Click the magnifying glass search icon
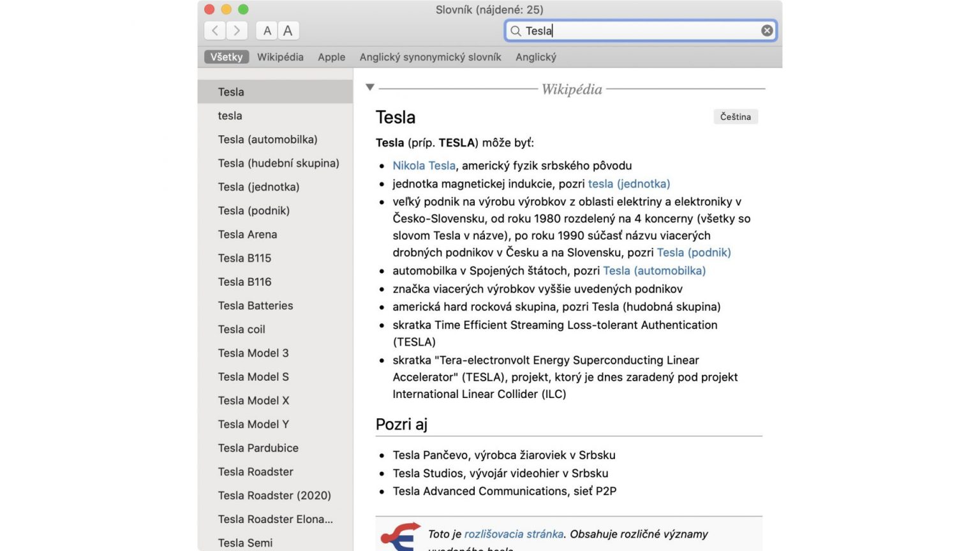 (x=516, y=31)
